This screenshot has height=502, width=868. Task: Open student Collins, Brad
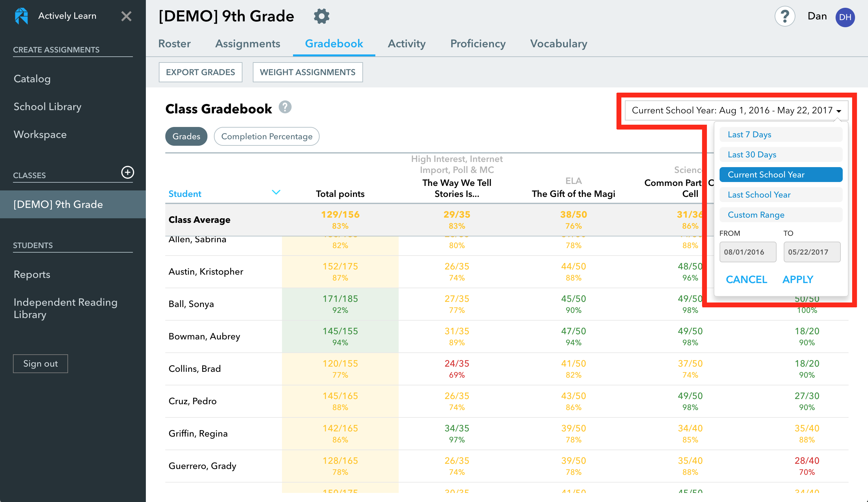click(x=194, y=369)
